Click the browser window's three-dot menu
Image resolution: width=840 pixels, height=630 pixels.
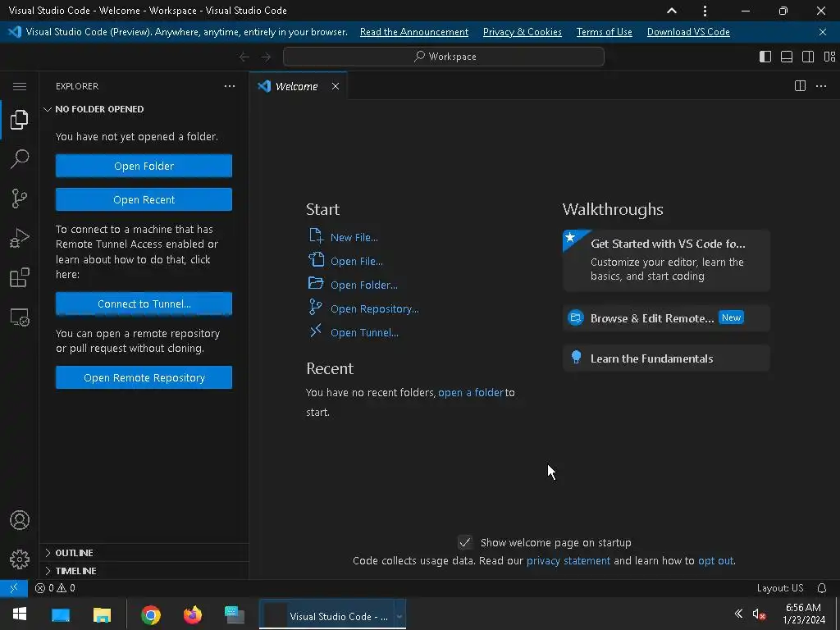coord(705,11)
